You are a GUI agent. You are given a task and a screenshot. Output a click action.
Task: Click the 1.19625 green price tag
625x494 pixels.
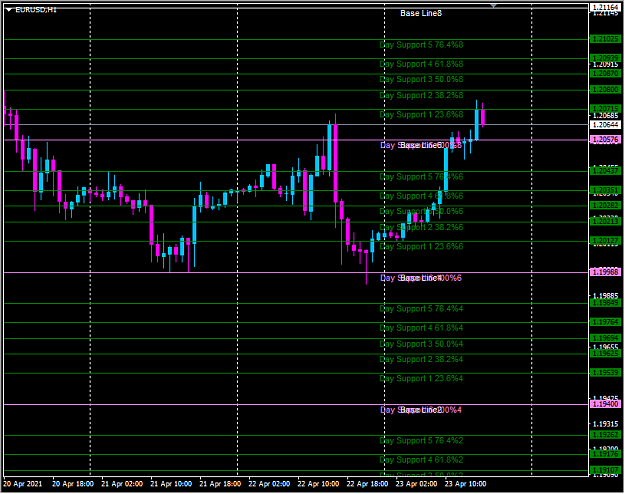point(605,354)
